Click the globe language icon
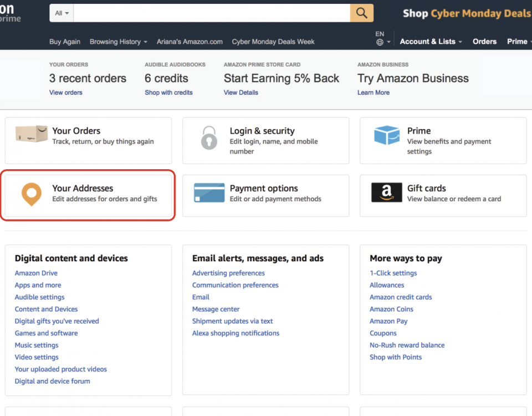Viewport: 532px width, 416px height. point(380,42)
